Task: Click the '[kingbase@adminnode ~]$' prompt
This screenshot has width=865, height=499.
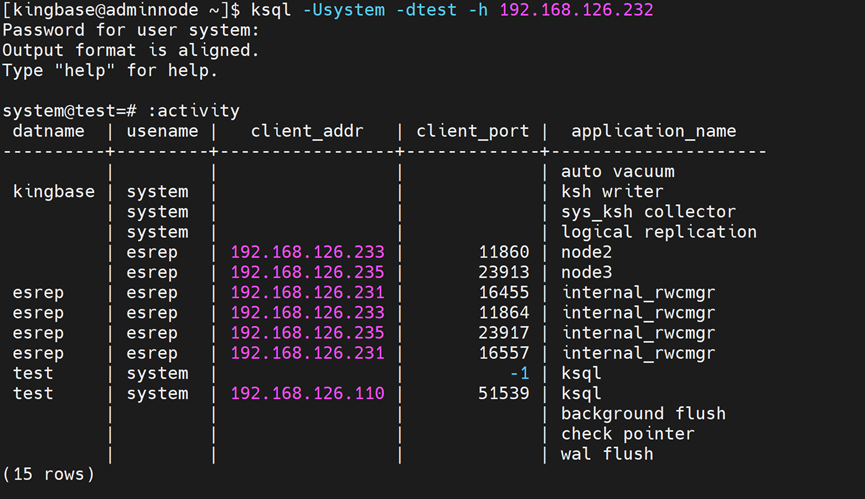Action: pyautogui.click(x=121, y=10)
